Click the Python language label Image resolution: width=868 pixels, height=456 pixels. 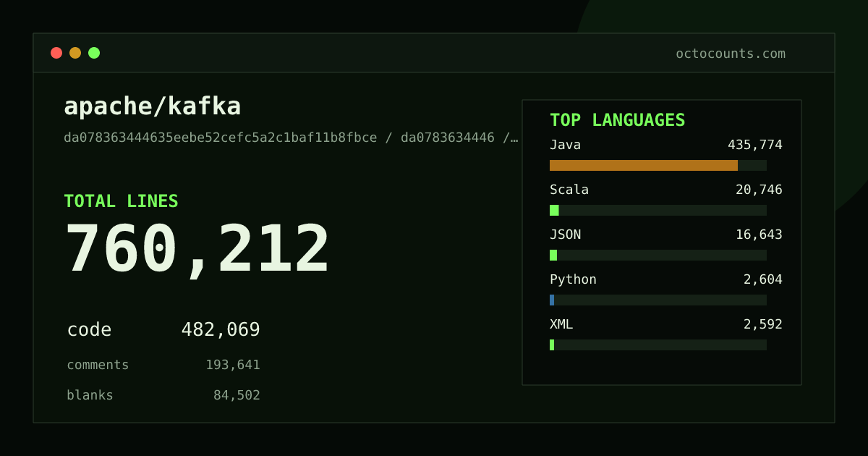573,279
